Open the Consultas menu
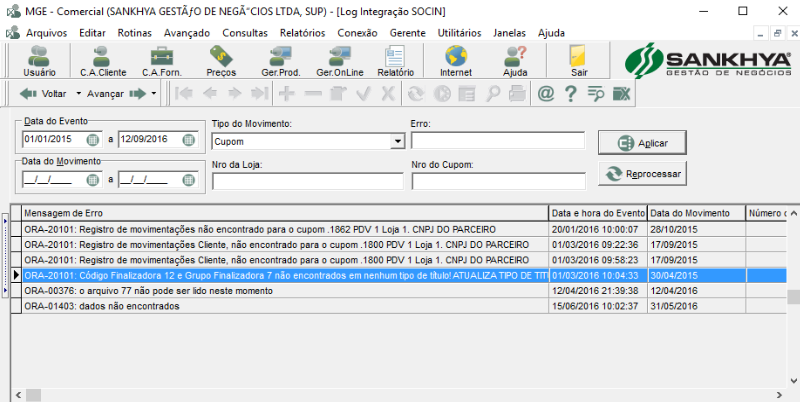The width and height of the screenshot is (800, 402). pyautogui.click(x=245, y=33)
